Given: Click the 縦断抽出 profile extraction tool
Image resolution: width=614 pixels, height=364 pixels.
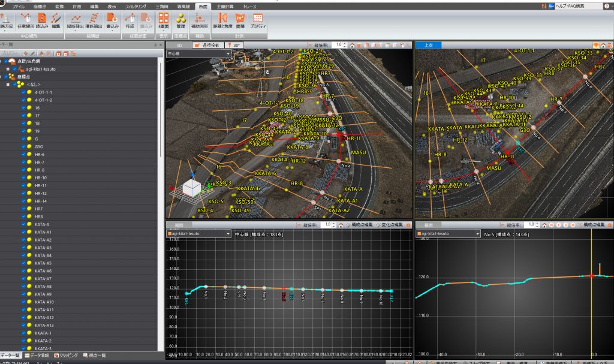Looking at the screenshot, I should 75,21.
